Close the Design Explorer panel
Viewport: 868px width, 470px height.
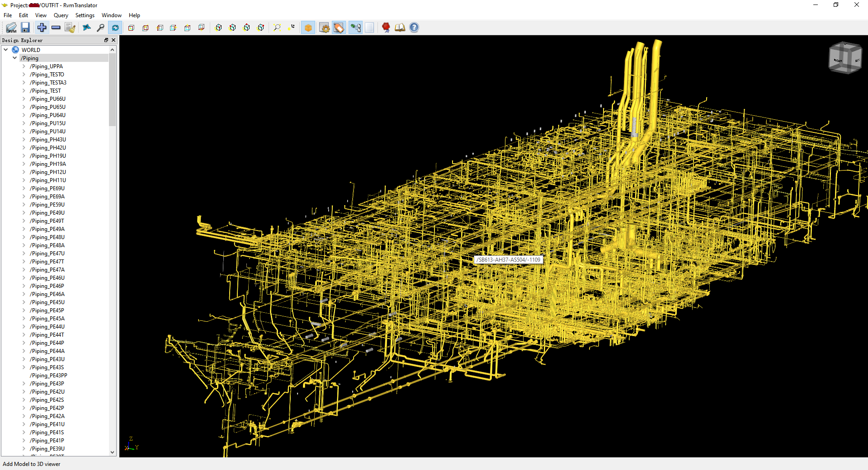click(113, 40)
